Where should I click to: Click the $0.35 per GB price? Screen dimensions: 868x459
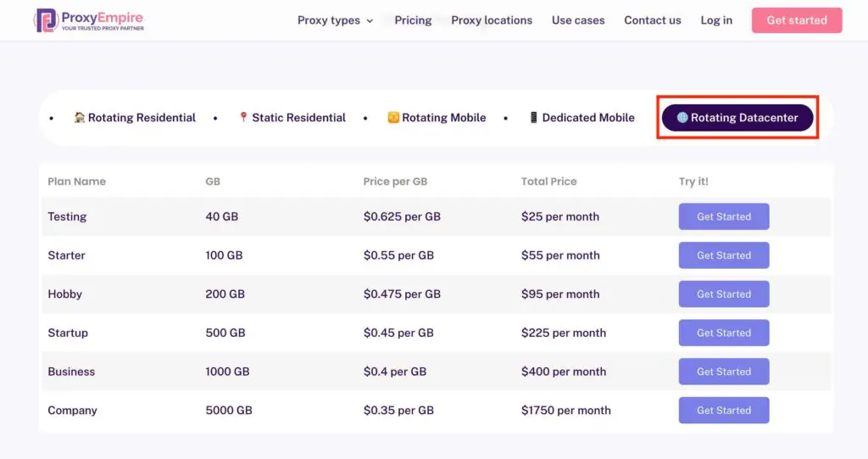(x=398, y=411)
